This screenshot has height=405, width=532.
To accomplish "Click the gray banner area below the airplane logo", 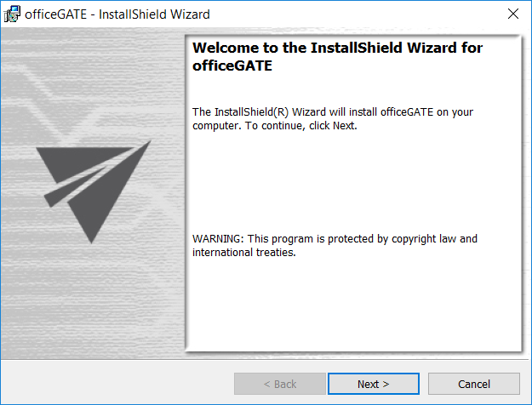I will click(x=92, y=306).
